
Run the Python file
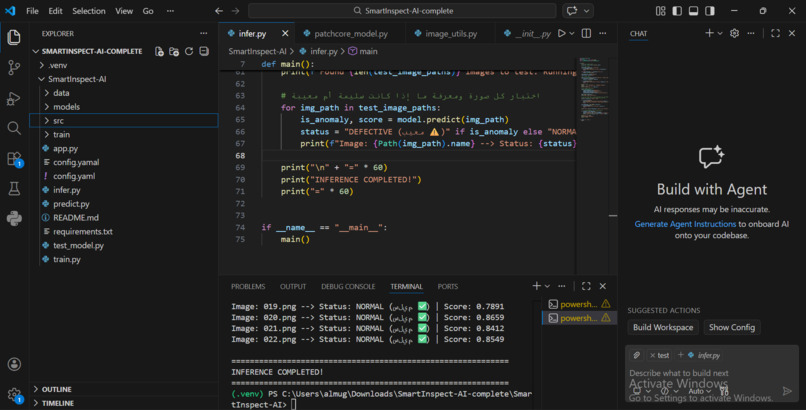point(562,33)
